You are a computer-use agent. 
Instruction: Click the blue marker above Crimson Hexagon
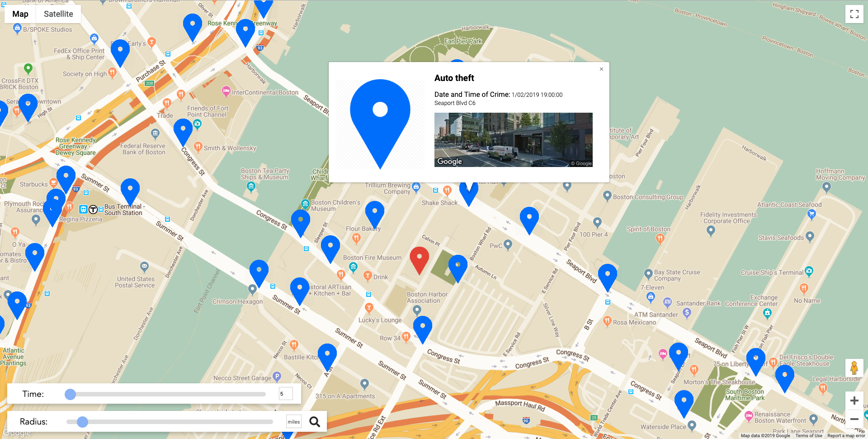259,273
